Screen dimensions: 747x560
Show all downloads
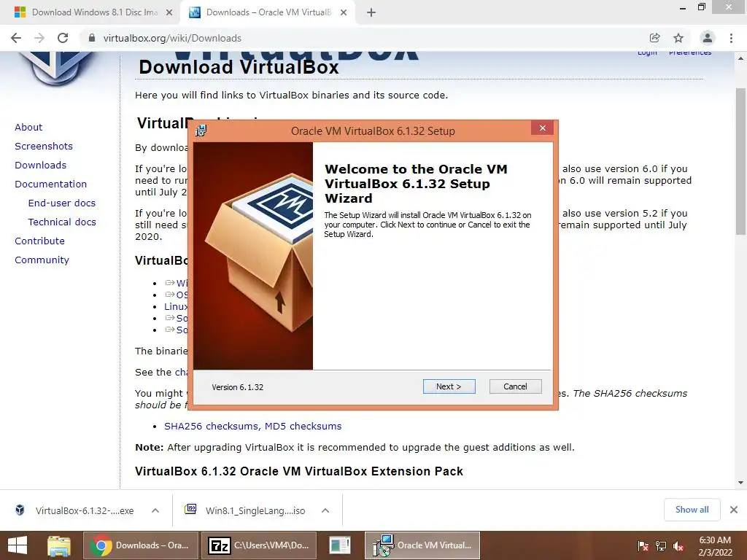pos(692,510)
